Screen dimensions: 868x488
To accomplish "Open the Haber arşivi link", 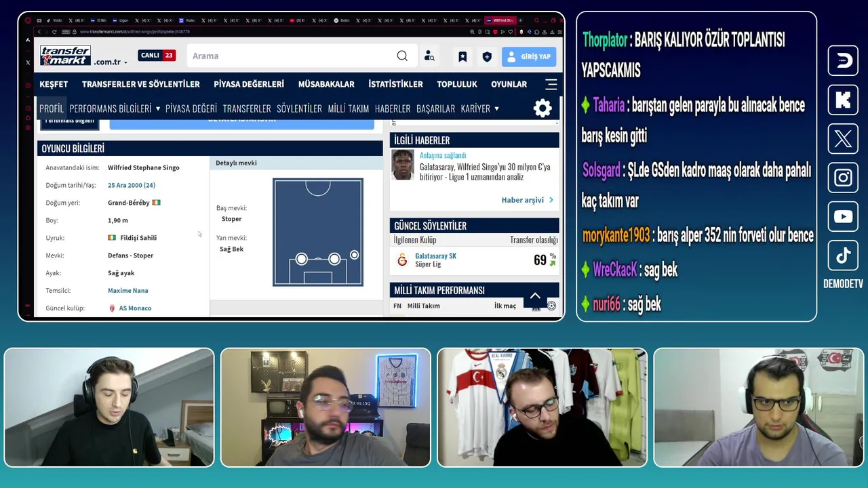I will (x=527, y=200).
